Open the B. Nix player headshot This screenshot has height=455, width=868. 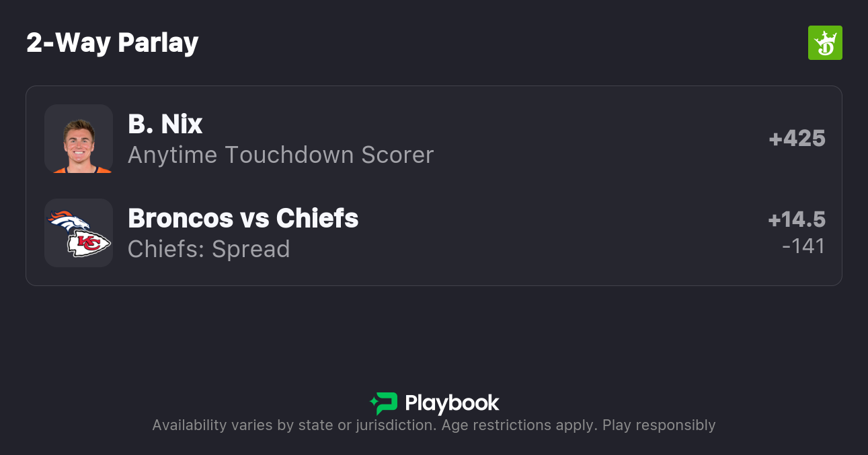(79, 139)
